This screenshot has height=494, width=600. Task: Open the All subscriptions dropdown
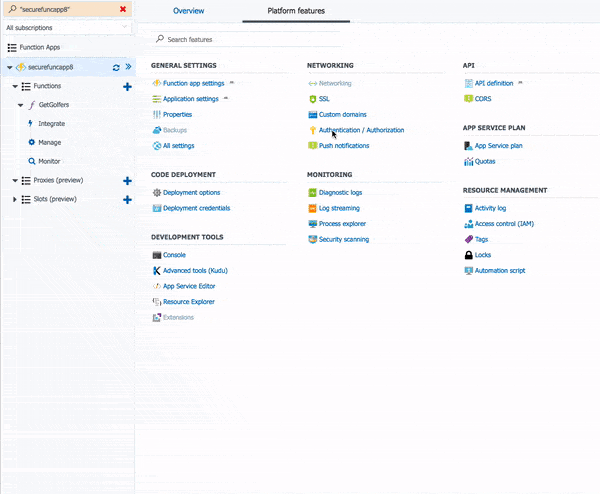click(67, 28)
